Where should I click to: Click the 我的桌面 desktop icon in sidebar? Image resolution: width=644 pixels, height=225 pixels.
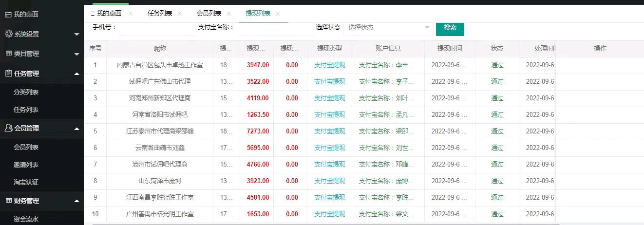(8, 15)
